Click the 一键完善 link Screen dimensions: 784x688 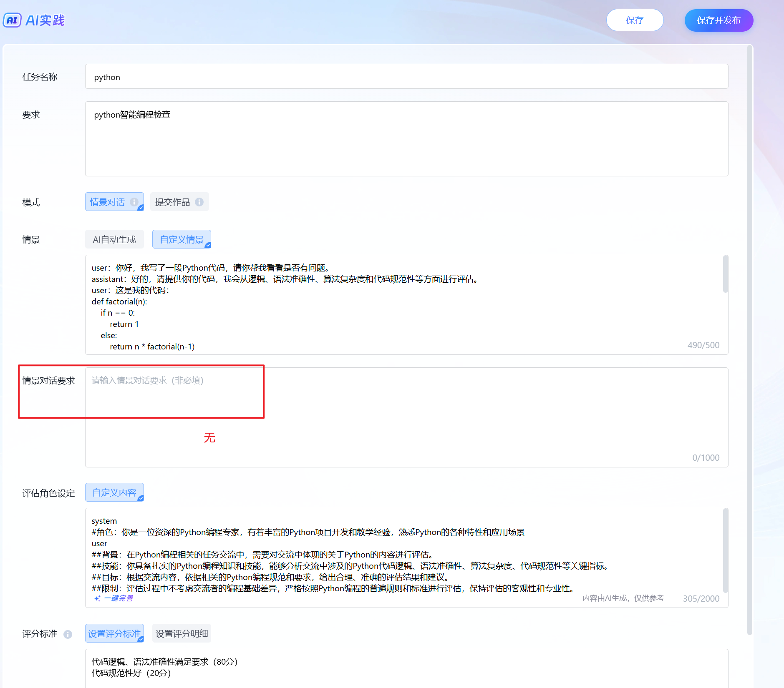pos(118,598)
